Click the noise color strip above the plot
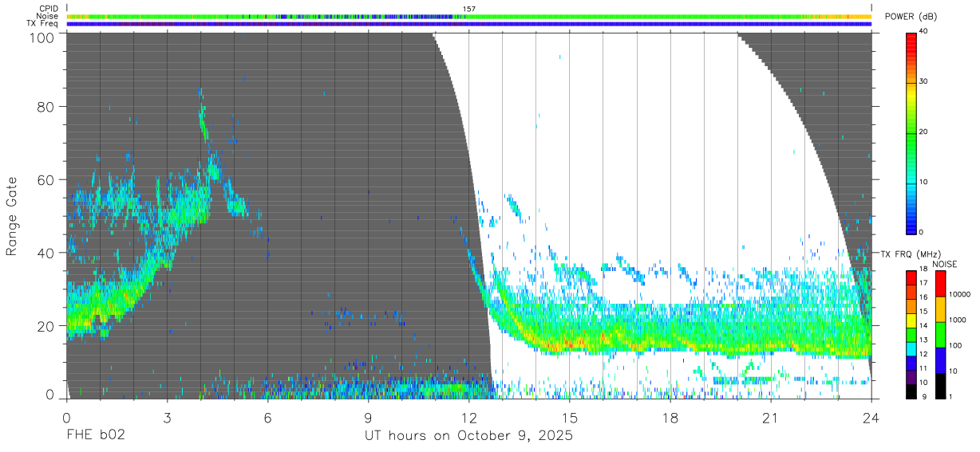Image resolution: width=980 pixels, height=452 pixels. (x=469, y=16)
